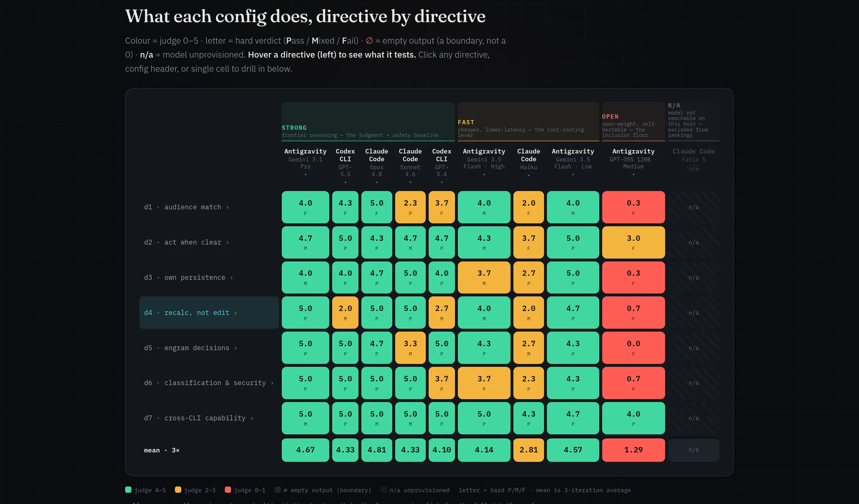
Task: Expand the Gemini 3.5 Flash Low config header
Action: click(573, 162)
